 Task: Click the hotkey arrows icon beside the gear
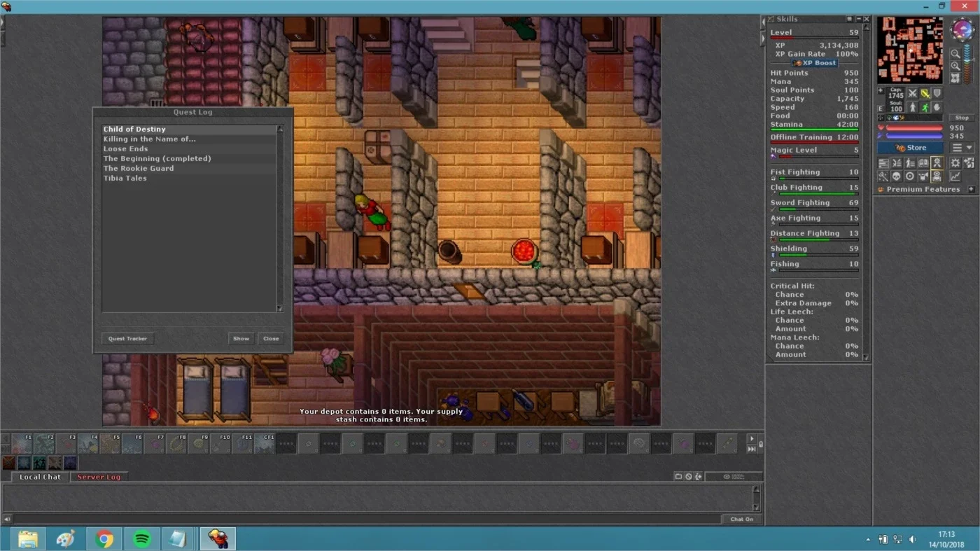tap(969, 162)
